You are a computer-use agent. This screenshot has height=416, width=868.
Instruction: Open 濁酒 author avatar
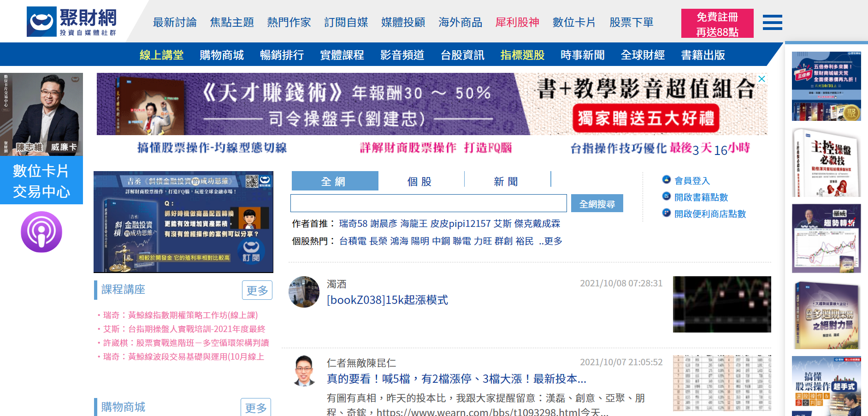coord(304,292)
